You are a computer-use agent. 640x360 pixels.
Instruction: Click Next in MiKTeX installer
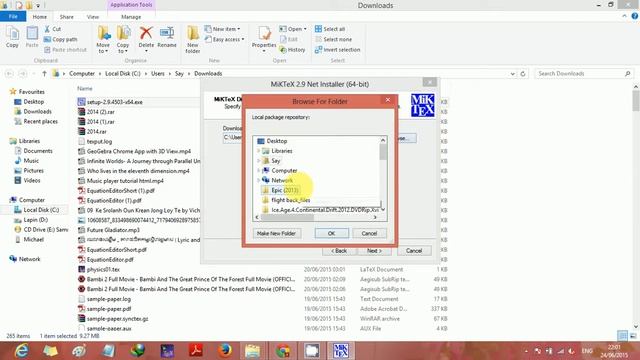click(374, 251)
